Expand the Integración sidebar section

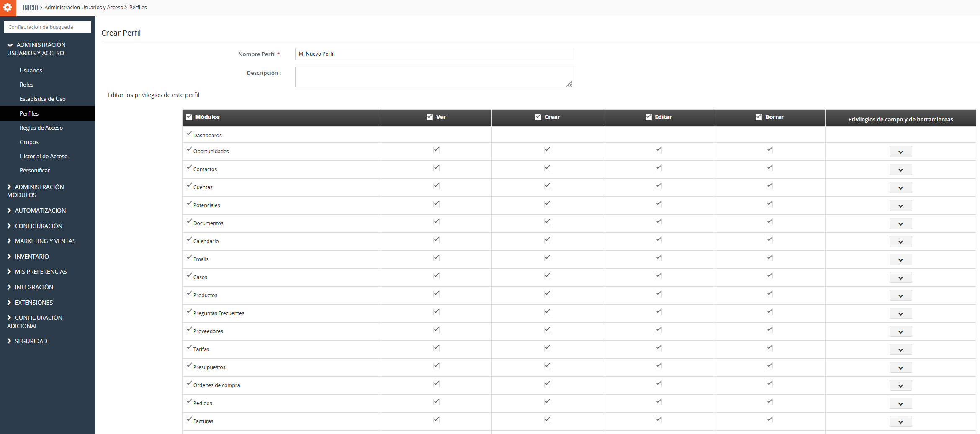click(30, 287)
